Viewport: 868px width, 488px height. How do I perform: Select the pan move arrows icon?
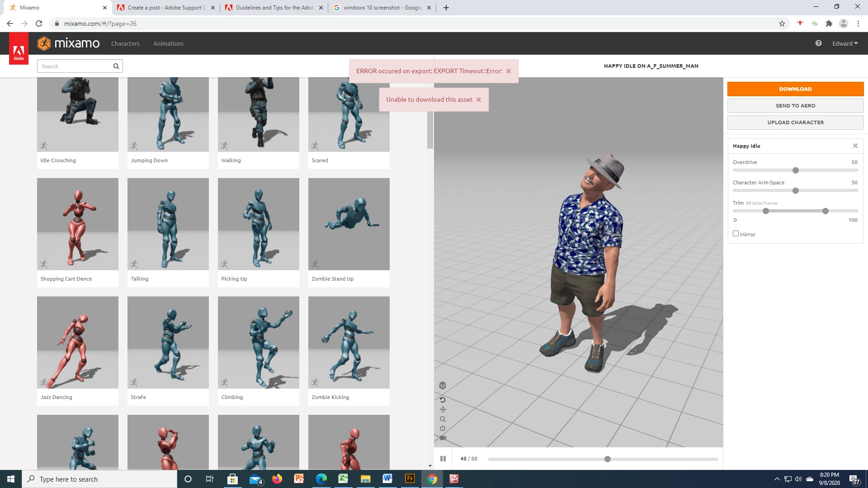coord(443,409)
